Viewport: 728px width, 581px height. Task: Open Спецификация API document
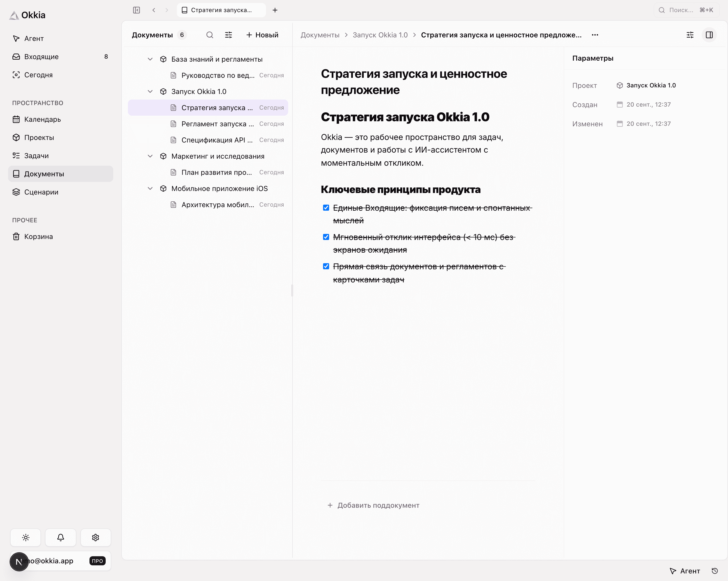click(x=208, y=140)
